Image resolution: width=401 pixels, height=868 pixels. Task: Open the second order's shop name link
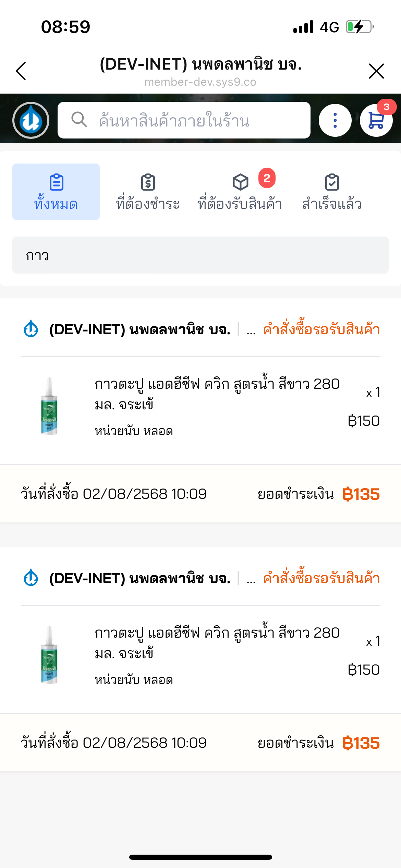click(140, 578)
